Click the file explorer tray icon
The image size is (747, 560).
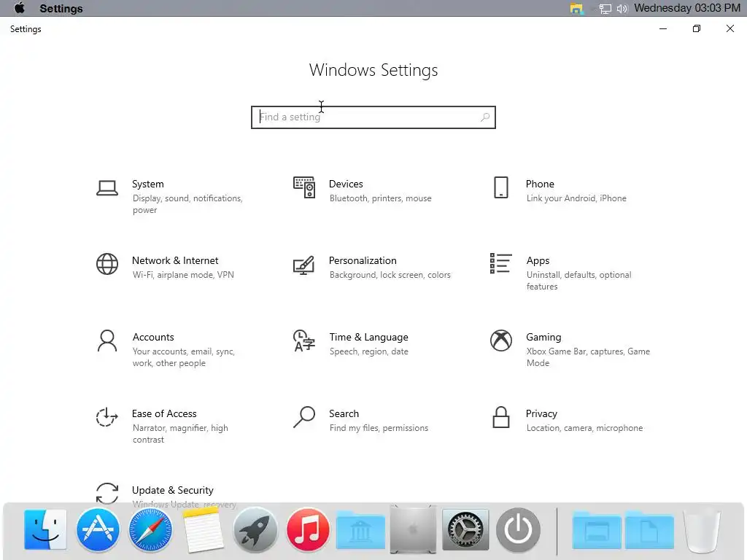(x=576, y=9)
